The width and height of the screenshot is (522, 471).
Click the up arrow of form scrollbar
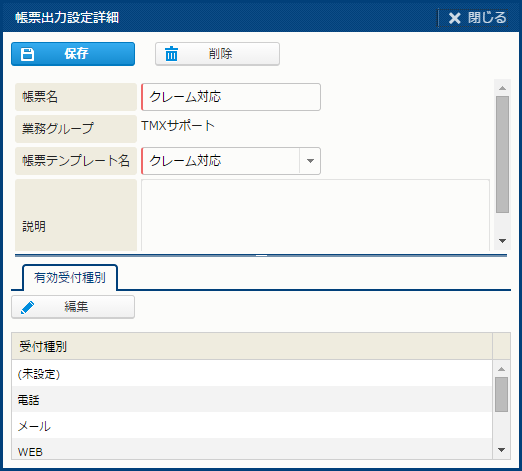502,88
